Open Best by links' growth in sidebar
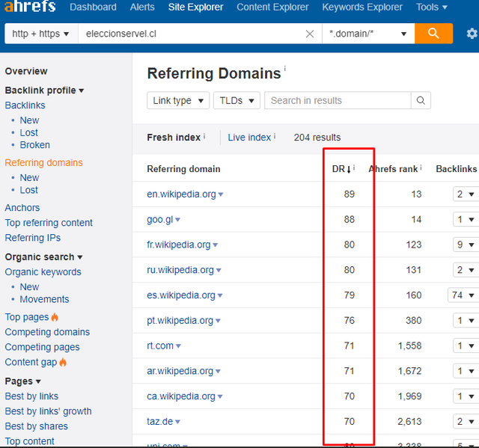The width and height of the screenshot is (479, 448). click(48, 411)
